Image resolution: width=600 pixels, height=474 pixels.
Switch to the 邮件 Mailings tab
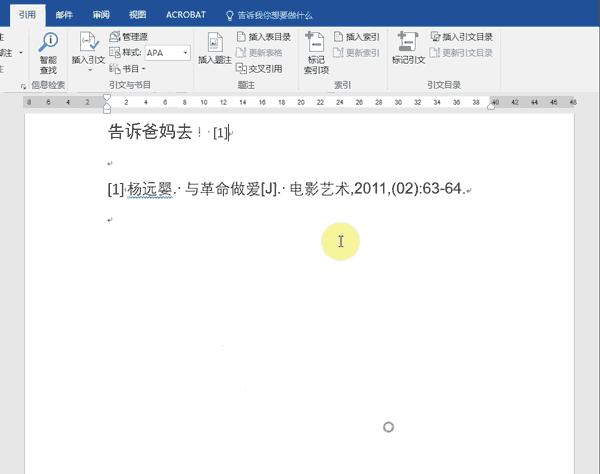64,15
